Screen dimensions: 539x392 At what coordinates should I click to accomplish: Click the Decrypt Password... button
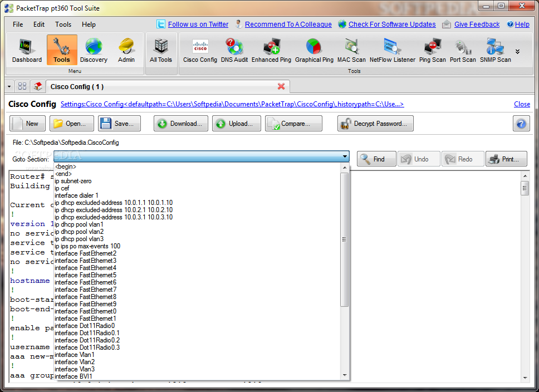[375, 124]
